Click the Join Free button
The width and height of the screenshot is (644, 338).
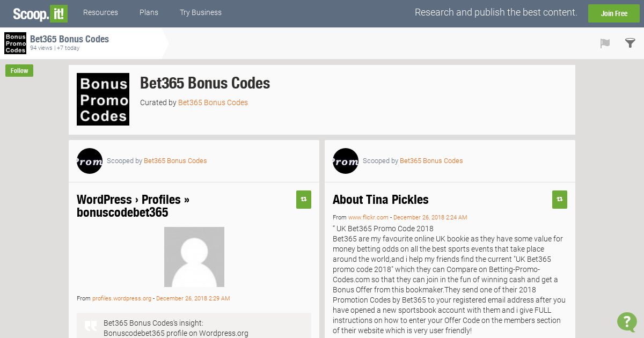614,13
